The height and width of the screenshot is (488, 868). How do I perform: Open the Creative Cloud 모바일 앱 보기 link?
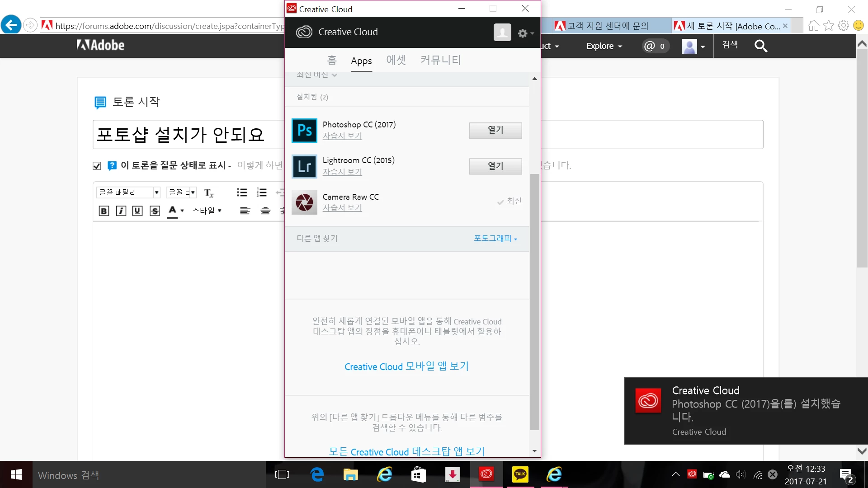406,366
